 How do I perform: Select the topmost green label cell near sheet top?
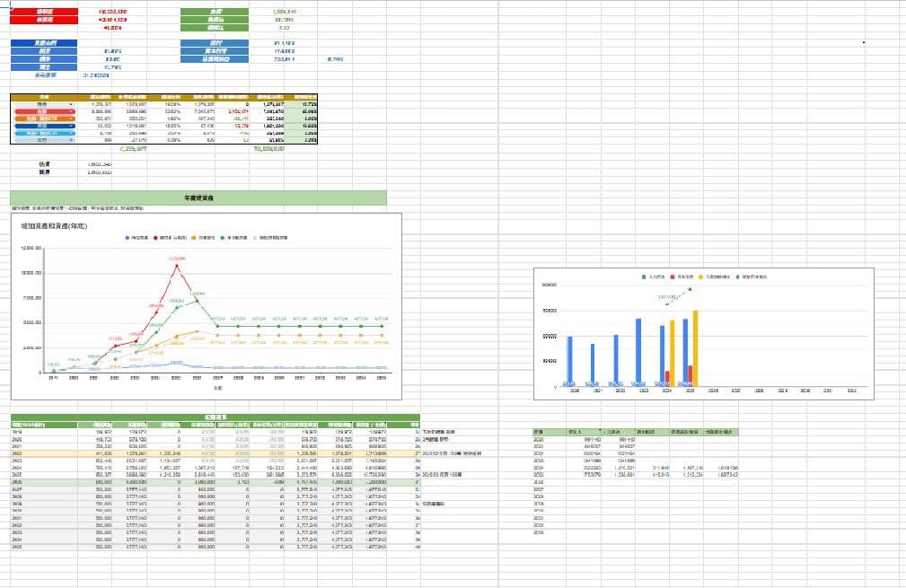coord(215,12)
